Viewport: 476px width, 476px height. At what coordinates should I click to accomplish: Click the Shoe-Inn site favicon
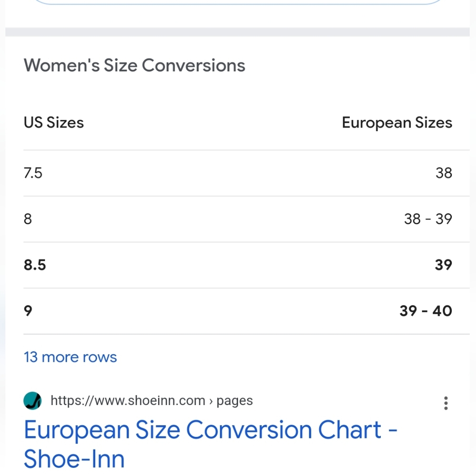(32, 401)
